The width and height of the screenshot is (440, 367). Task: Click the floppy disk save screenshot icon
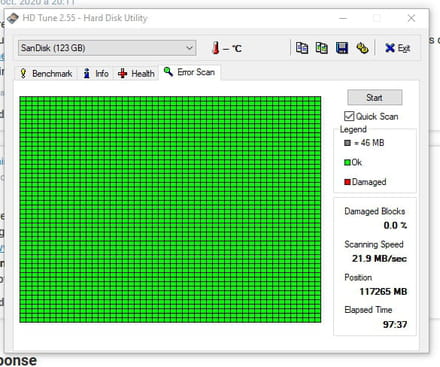[342, 48]
